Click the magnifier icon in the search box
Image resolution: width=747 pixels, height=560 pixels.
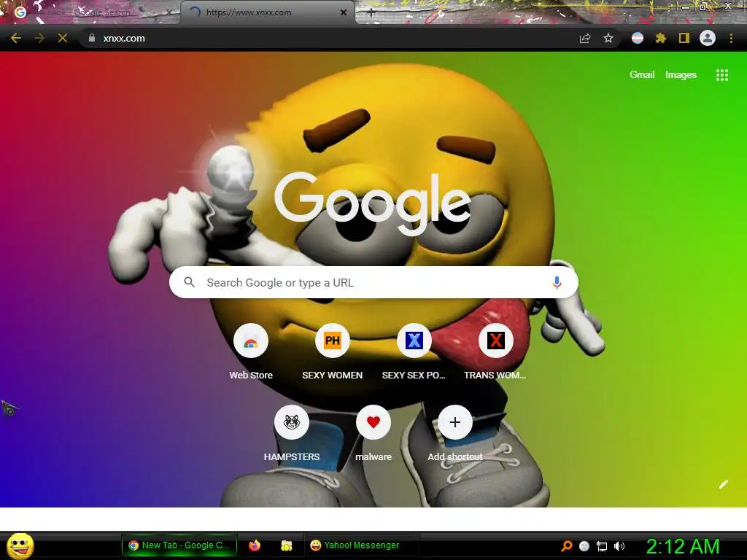click(x=189, y=282)
